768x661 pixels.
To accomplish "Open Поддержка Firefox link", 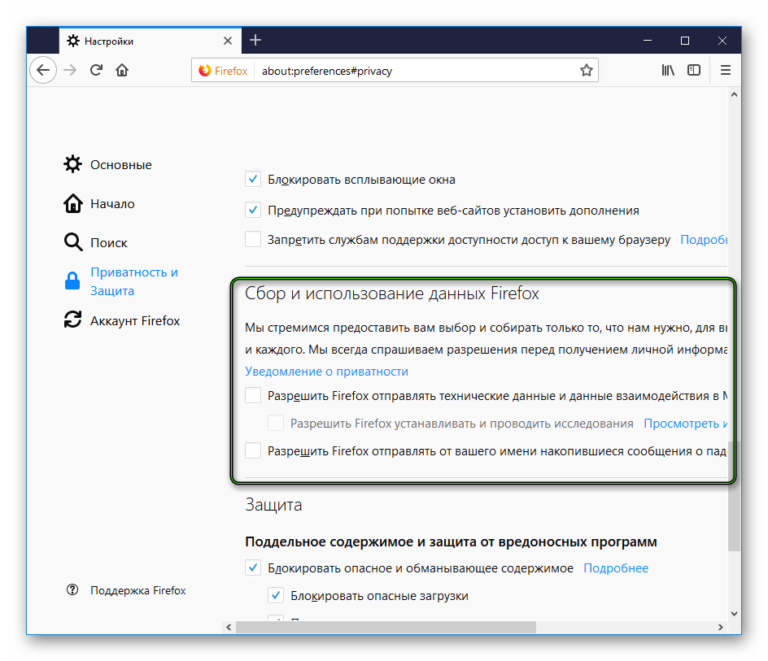I will click(138, 590).
